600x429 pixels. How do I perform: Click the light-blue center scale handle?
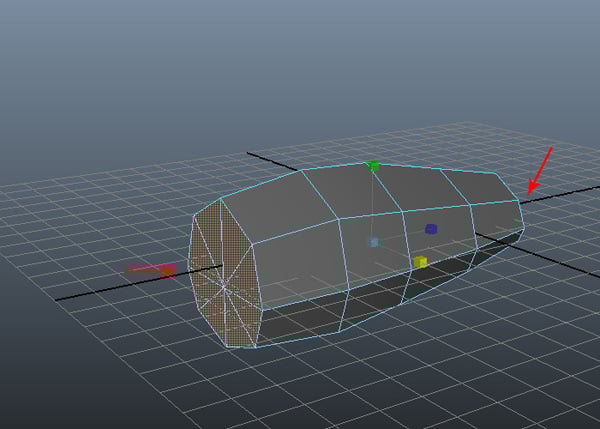click(374, 242)
